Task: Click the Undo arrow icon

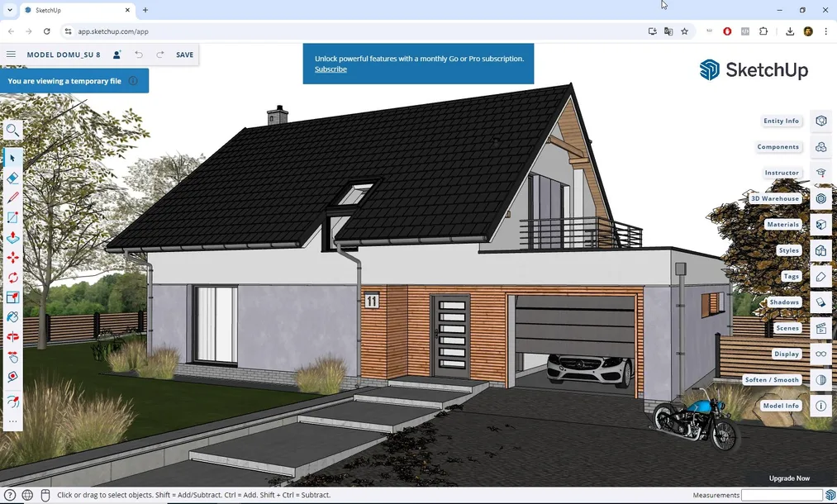Action: click(138, 54)
